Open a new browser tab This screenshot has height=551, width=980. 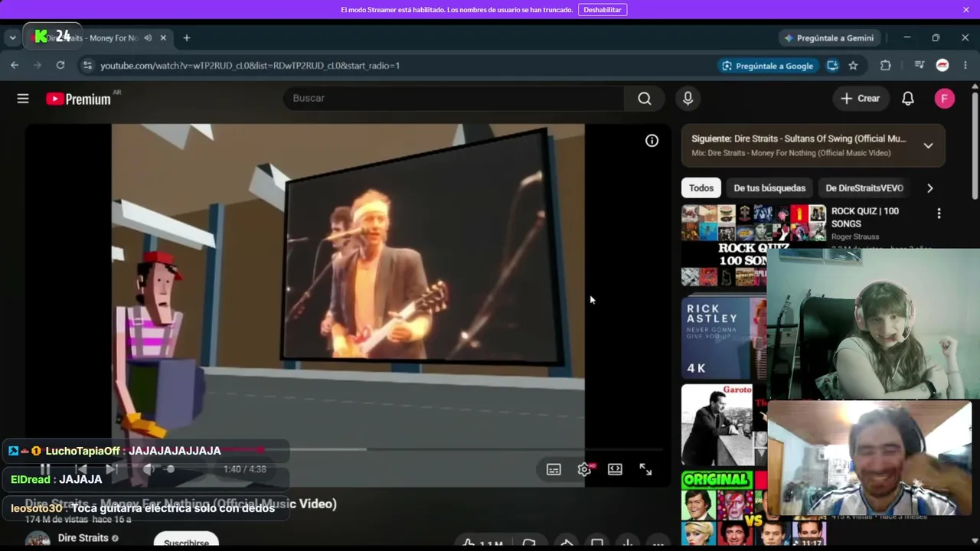click(186, 37)
